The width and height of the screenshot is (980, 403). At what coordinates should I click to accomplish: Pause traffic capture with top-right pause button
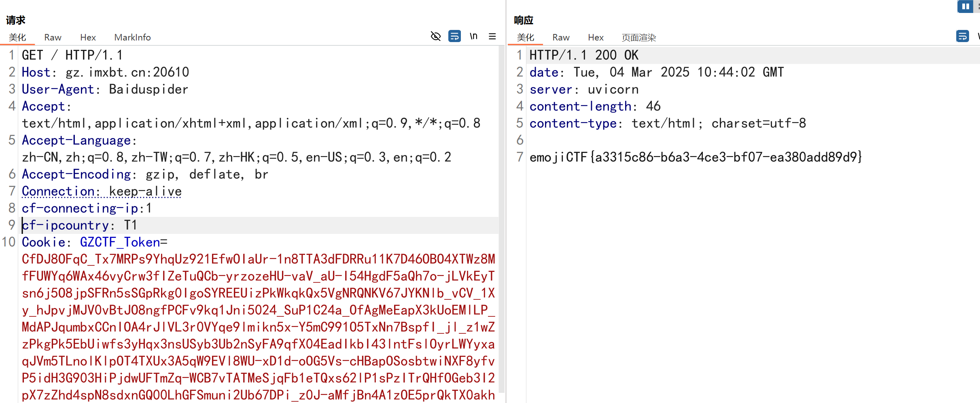coord(965,6)
